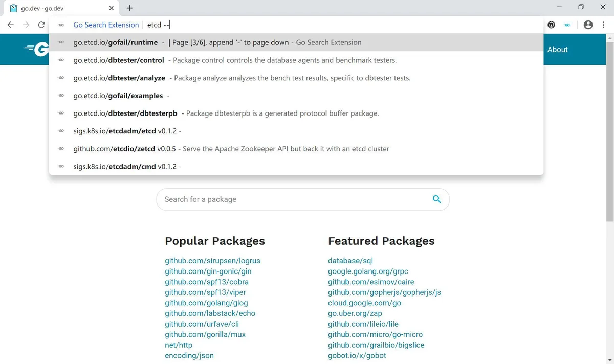
Task: Choose the go.etcd.io/gofail/examples suggestion
Action: [296, 96]
